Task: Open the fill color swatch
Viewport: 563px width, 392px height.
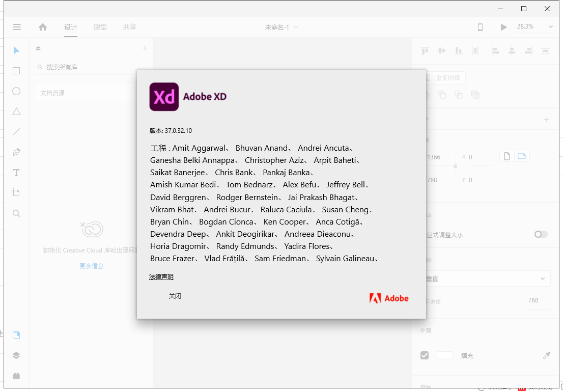Action: (444, 355)
